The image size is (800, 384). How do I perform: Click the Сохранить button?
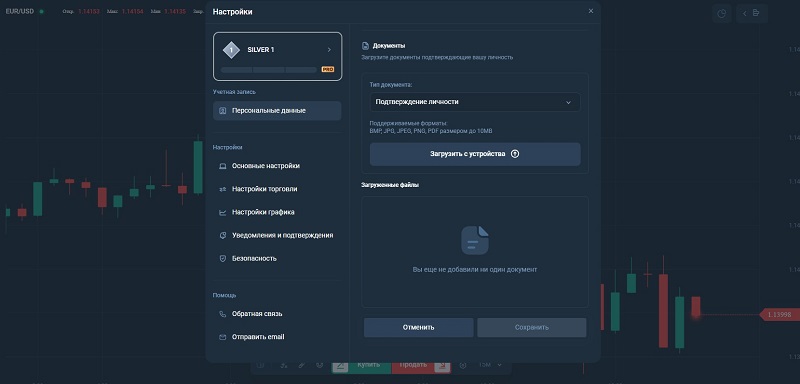click(x=532, y=327)
